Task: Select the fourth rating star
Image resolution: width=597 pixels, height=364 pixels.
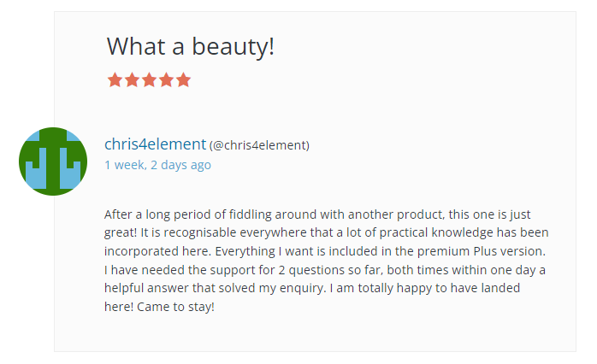Action: click(166, 80)
